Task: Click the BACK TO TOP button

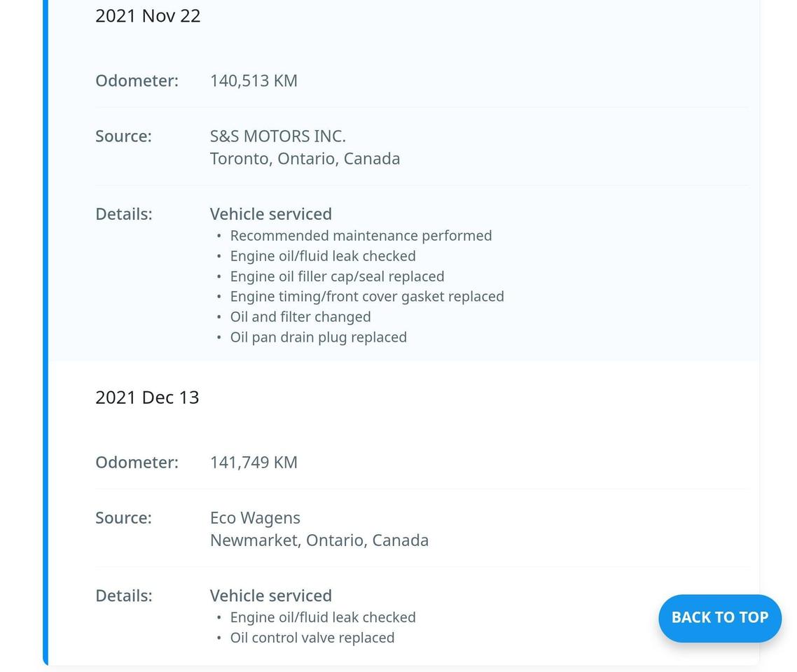Action: pos(719,618)
